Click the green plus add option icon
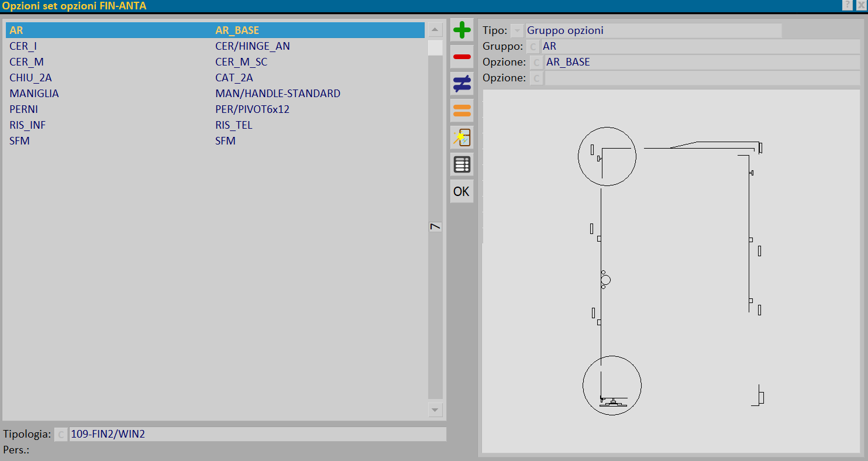 pos(461,30)
